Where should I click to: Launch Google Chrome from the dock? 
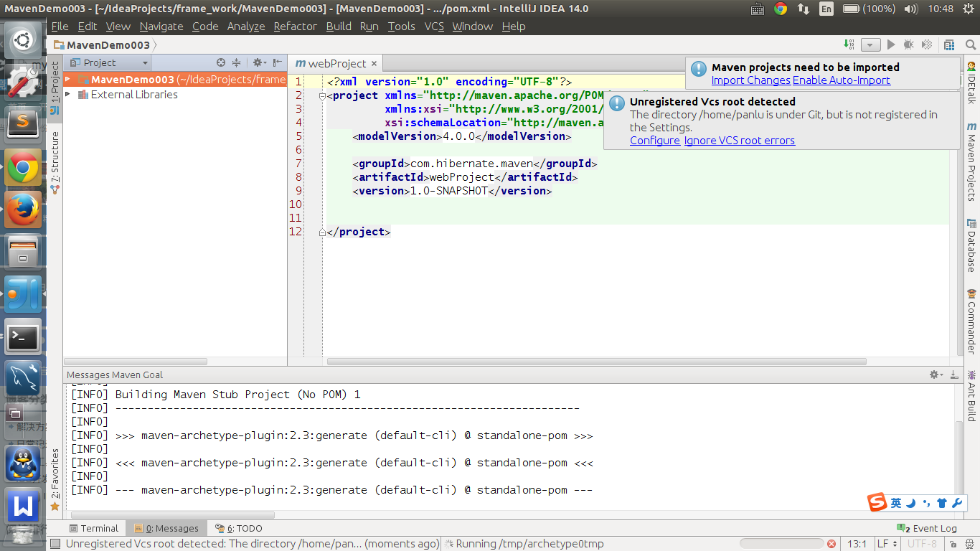23,168
